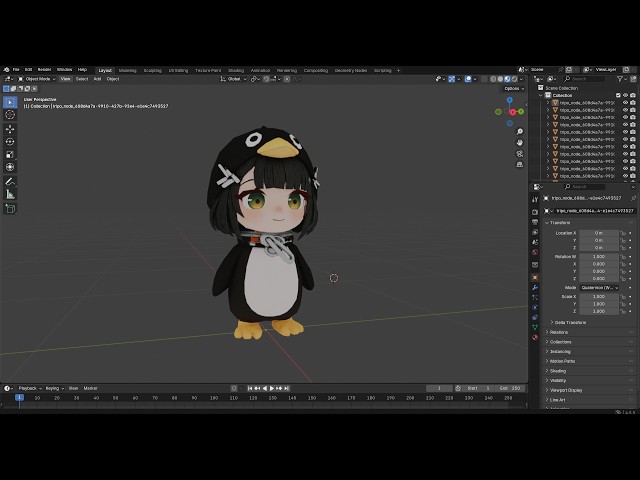Open the Scene properties tab
This screenshot has height=480, width=640.
click(535, 242)
